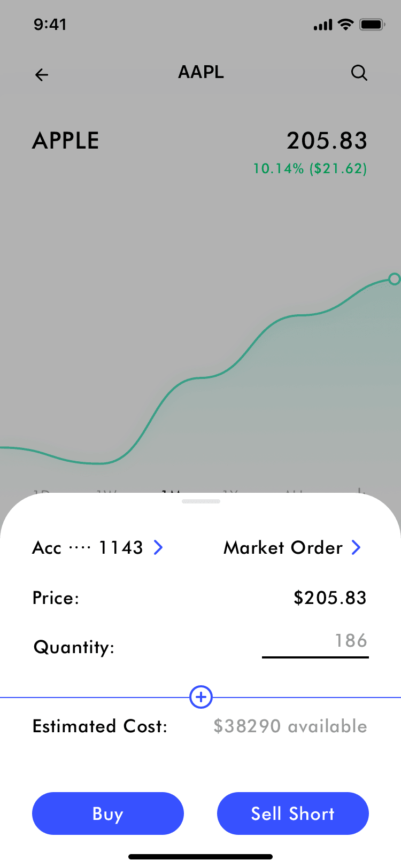The image size is (401, 868).
Task: Tap the home indicator bar
Action: (200, 857)
